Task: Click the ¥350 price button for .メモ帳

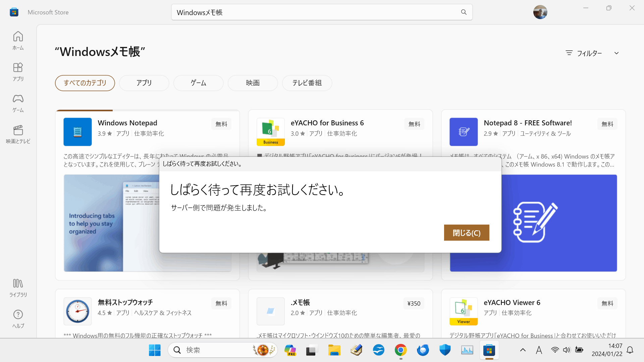Action: (x=414, y=303)
